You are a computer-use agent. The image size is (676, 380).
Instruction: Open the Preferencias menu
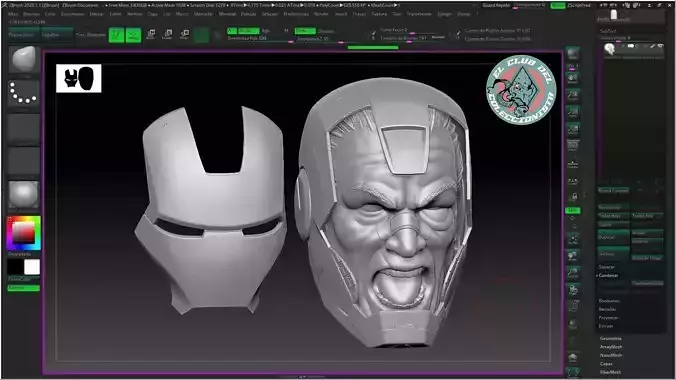[x=296, y=14]
